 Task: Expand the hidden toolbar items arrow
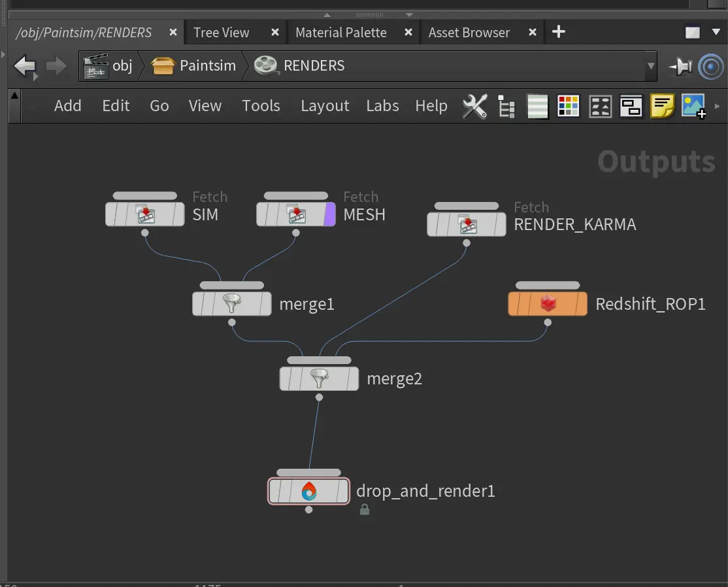click(x=718, y=107)
